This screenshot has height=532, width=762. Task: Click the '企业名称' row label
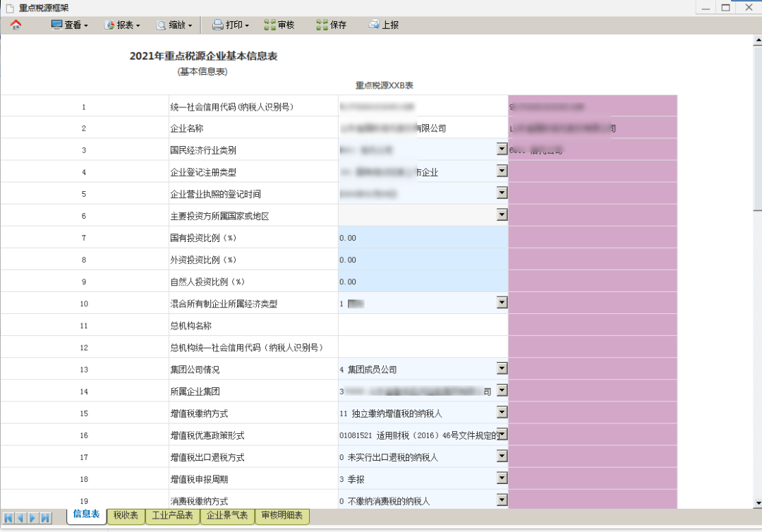pos(186,128)
